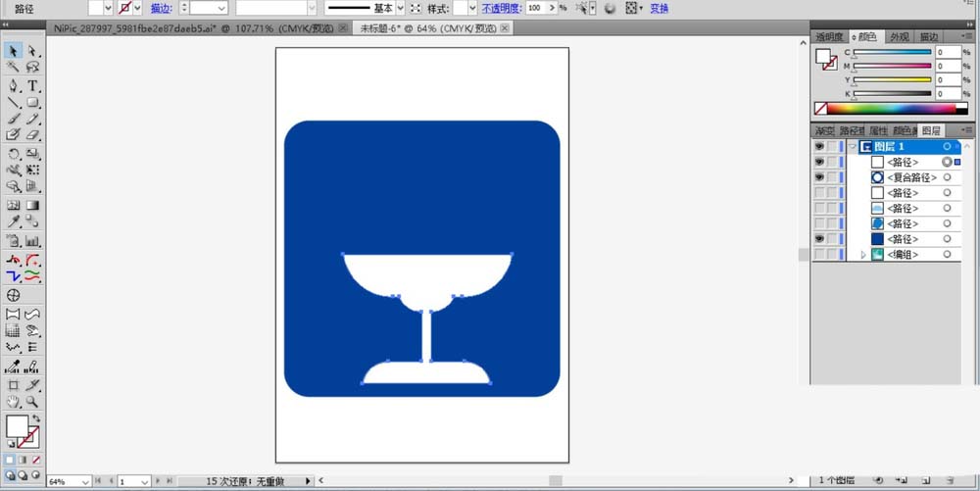This screenshot has height=491, width=980.
Task: Click Create New Layer icon in Layers panel
Action: [x=926, y=480]
